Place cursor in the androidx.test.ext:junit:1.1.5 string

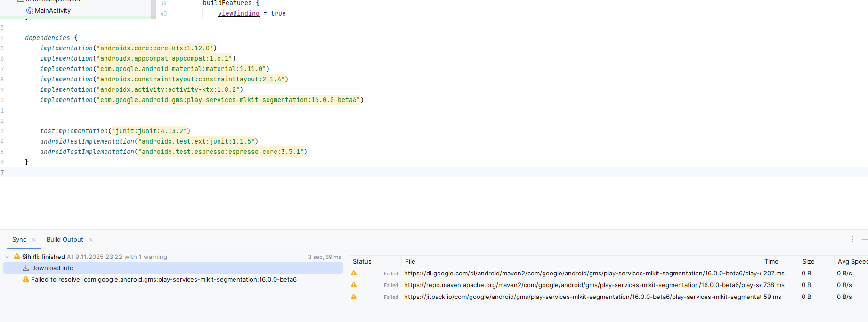[x=196, y=141]
